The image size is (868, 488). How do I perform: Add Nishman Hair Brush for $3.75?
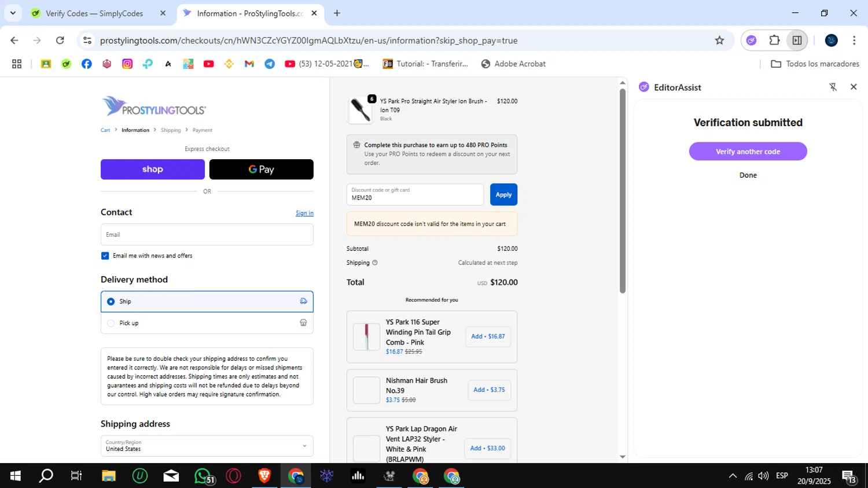(489, 390)
